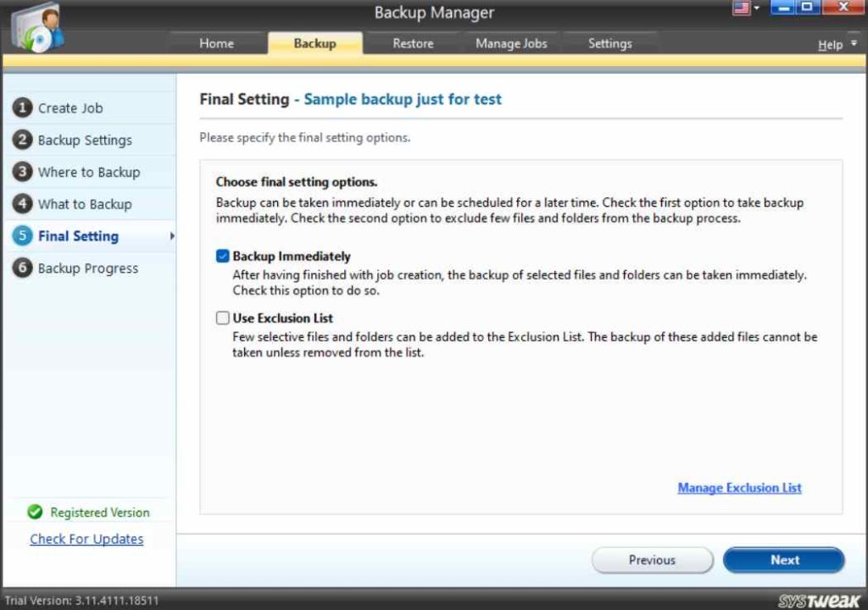Open the Manage Jobs tab
The image size is (868, 610).
tap(511, 43)
